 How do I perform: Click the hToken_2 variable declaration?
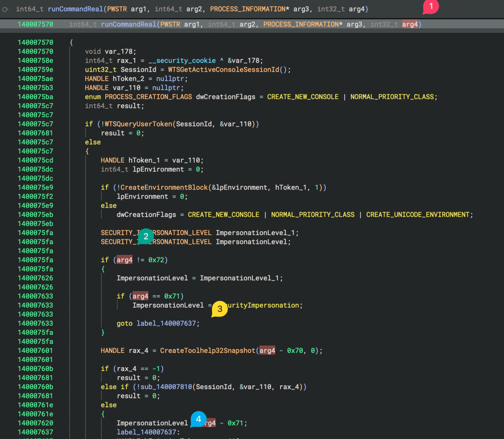(128, 79)
